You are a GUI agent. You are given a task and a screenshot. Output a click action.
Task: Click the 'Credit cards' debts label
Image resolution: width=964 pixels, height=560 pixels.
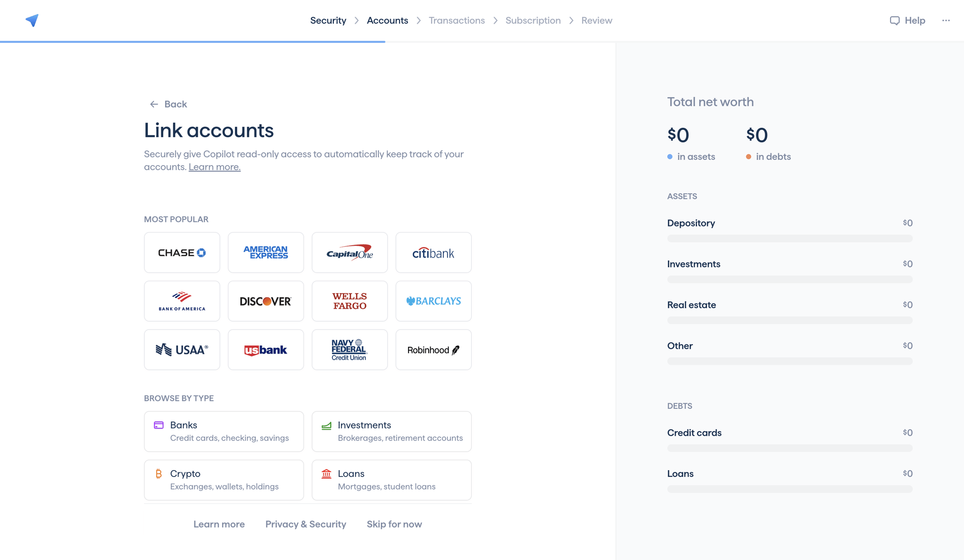tap(694, 433)
